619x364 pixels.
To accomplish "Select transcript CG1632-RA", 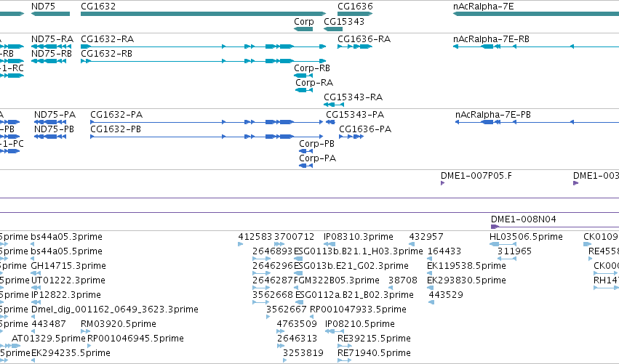I will point(204,46).
